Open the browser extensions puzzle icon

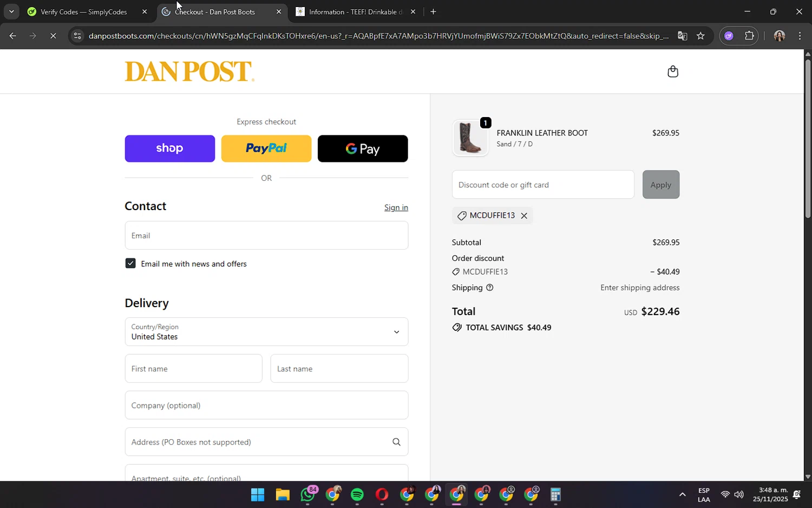tap(749, 36)
